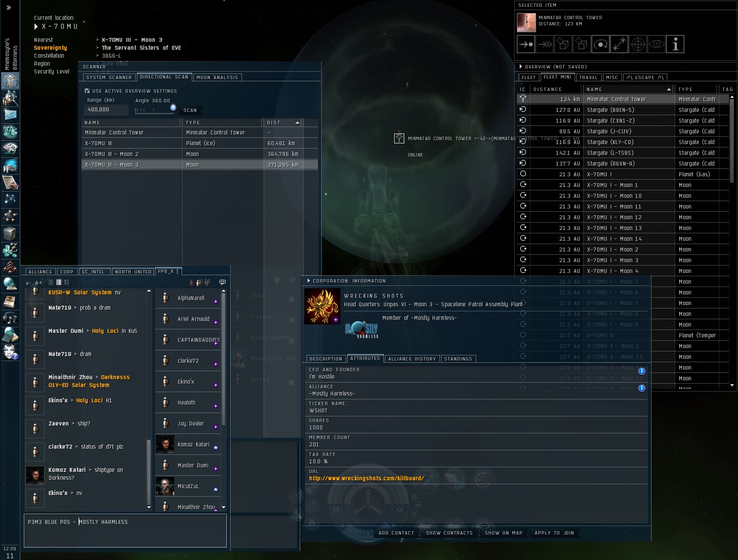Viewport: 738px width, 560px height.
Task: Switch to the Alliance chat tab
Action: click(x=40, y=272)
